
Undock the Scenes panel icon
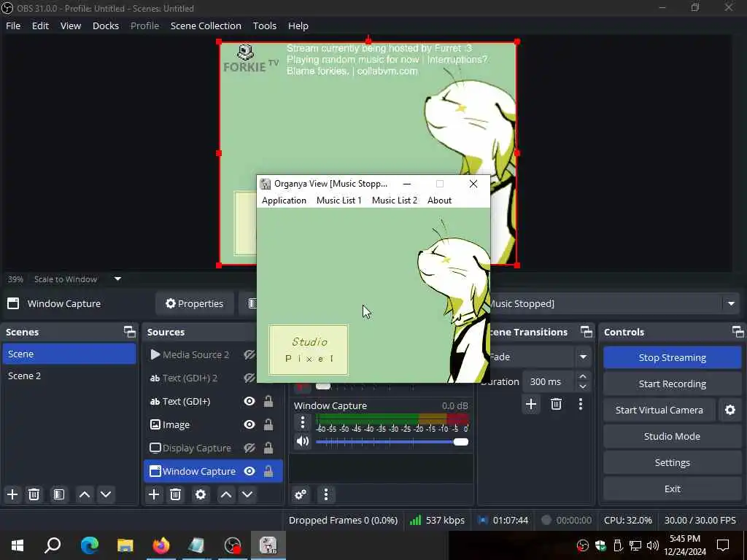pyautogui.click(x=129, y=332)
